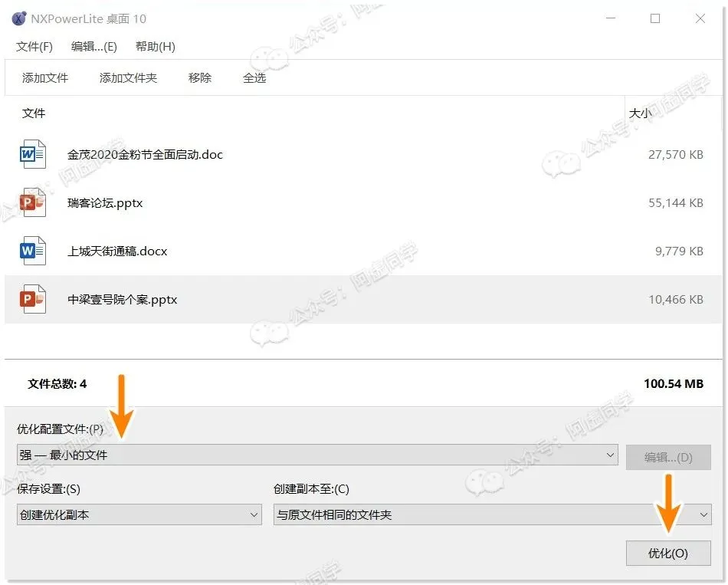The height and width of the screenshot is (585, 728).
Task: Sort by the 大小 column header
Action: click(x=640, y=113)
